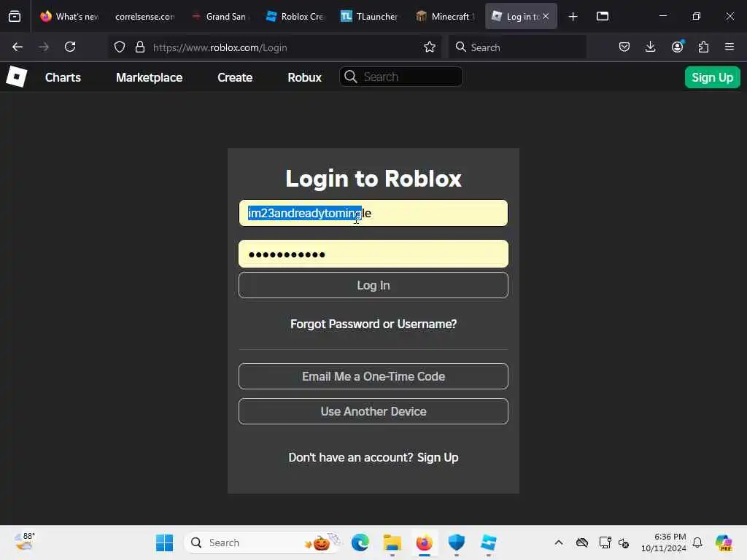The height and width of the screenshot is (560, 747).
Task: Click the Firefox taskbar icon
Action: click(424, 542)
